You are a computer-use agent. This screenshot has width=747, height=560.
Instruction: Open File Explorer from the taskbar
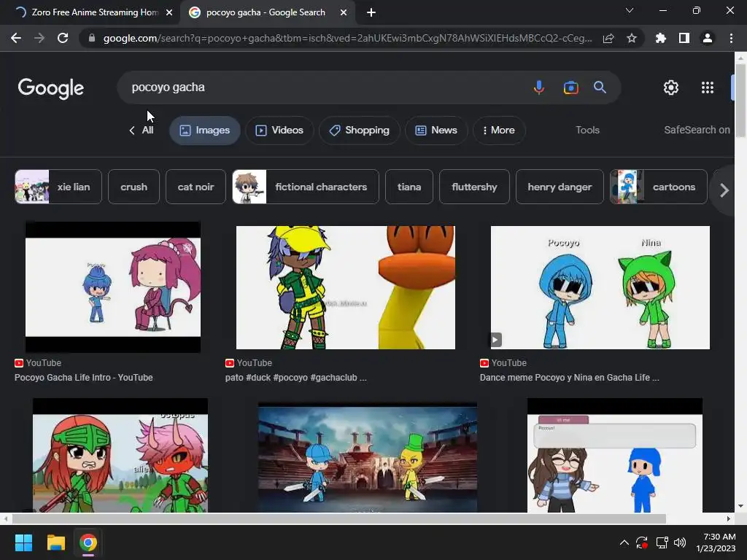coord(55,542)
